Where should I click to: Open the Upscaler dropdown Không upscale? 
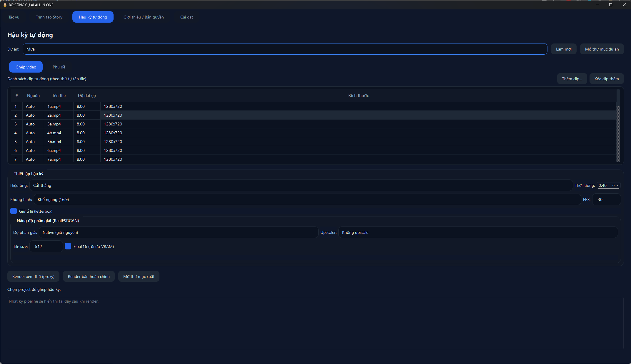478,232
